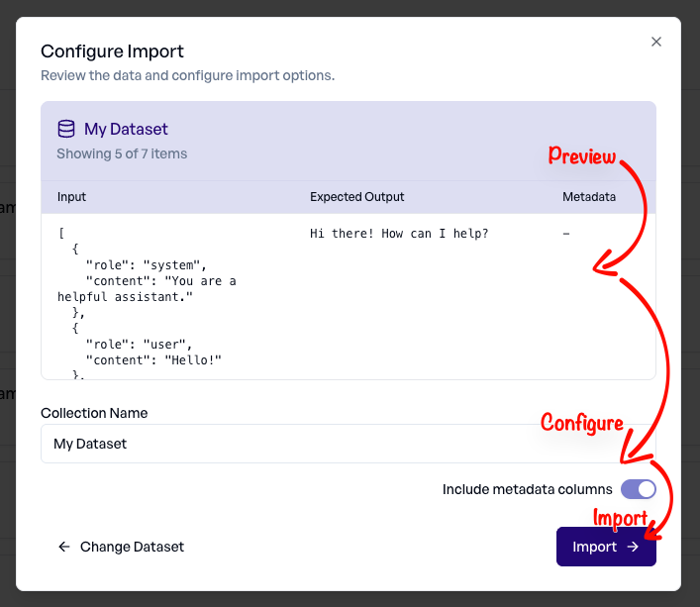Image resolution: width=700 pixels, height=607 pixels.
Task: Go back via Change Dataset text
Action: pyautogui.click(x=132, y=547)
